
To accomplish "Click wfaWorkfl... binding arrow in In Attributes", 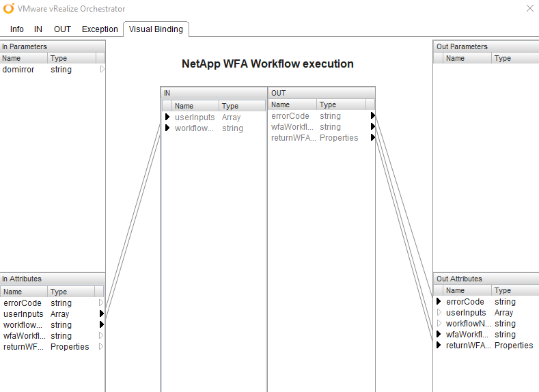I will tap(101, 335).
